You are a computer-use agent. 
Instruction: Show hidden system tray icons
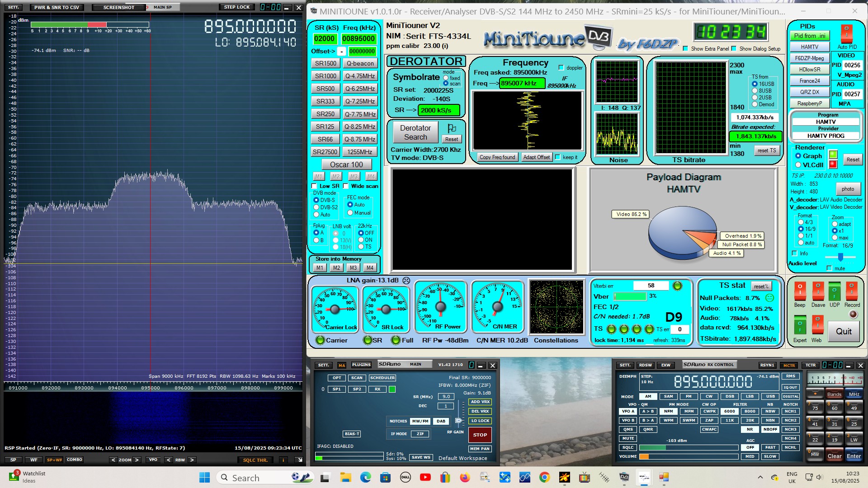tap(760, 477)
